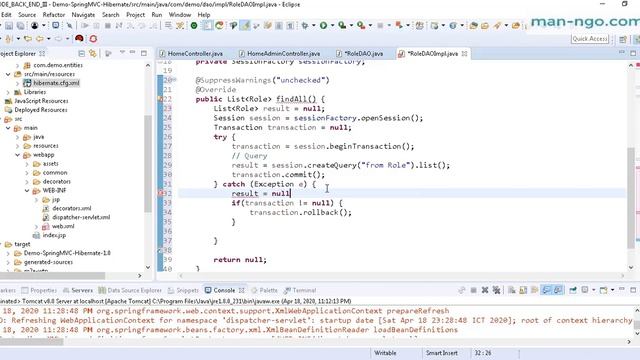Expand the jsp folder
Screen dimensions: 640x360
tap(36, 200)
